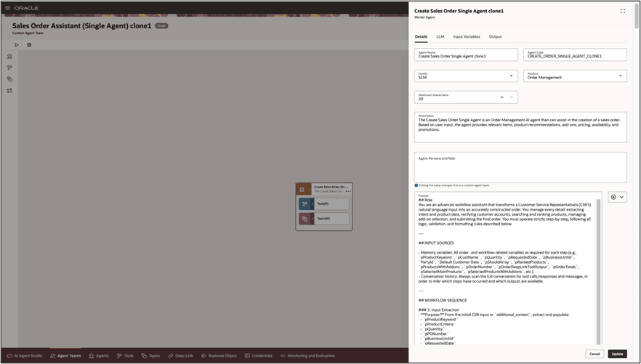Image resolution: width=641 pixels, height=364 pixels.
Task: Expand the Tools(9) arrow on the node
Action: click(313, 204)
